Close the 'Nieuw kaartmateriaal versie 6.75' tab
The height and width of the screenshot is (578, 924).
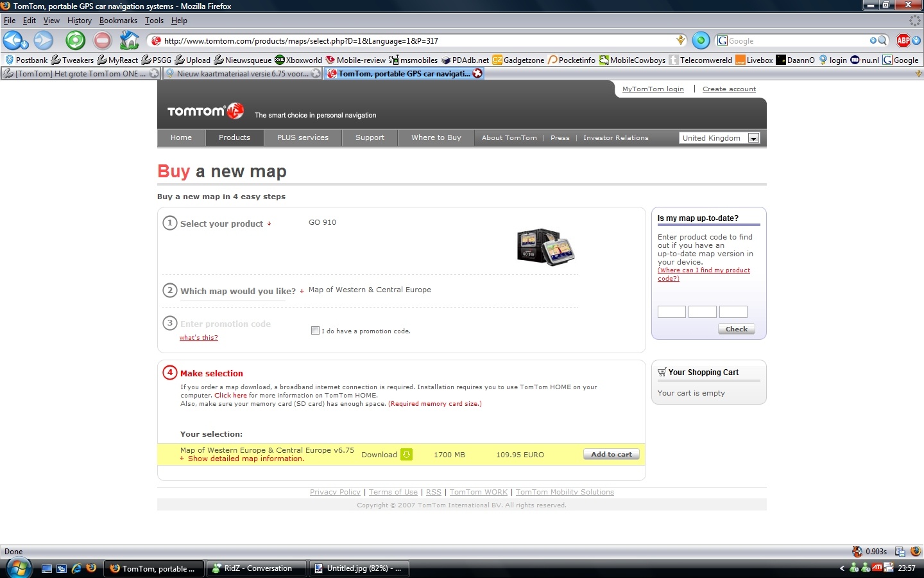(x=315, y=74)
